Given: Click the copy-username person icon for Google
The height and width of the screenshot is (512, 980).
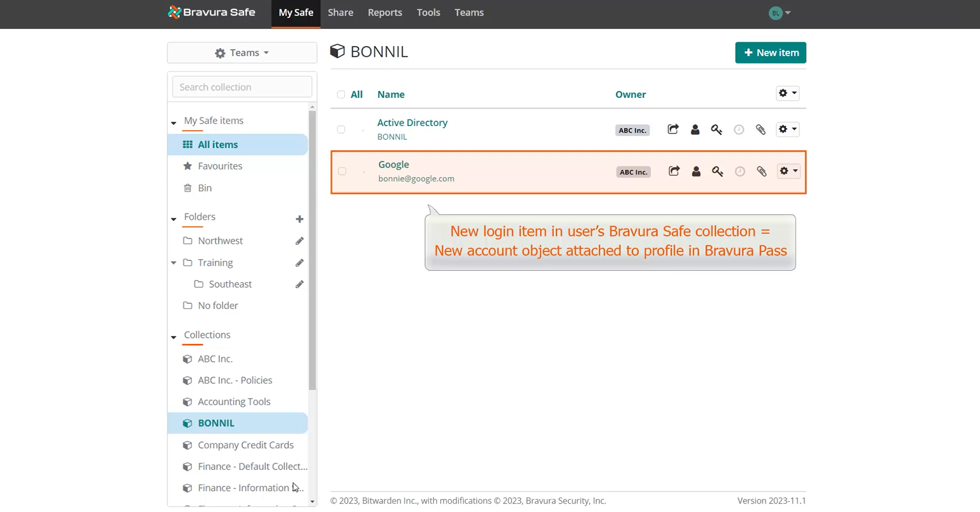Looking at the screenshot, I should [x=696, y=172].
